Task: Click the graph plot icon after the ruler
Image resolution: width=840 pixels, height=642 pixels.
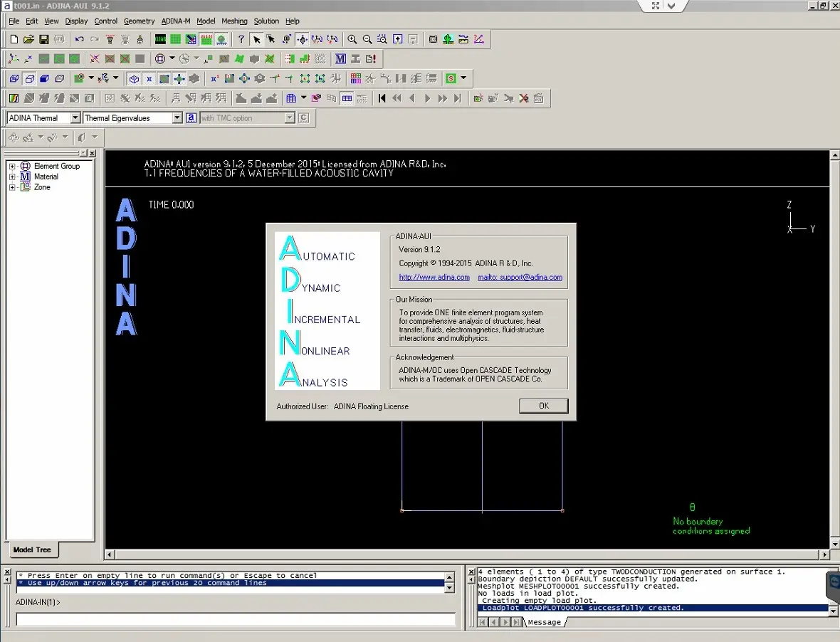Action: click(x=478, y=39)
